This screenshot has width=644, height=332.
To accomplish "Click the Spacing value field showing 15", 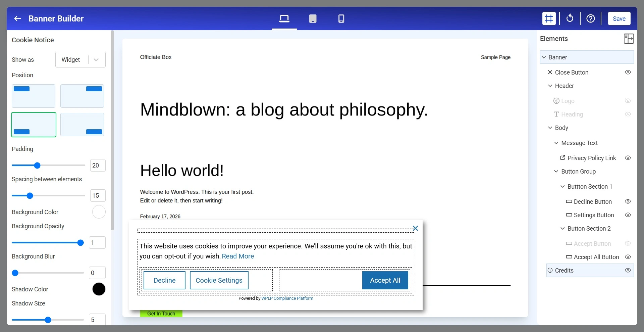I will [x=98, y=195].
